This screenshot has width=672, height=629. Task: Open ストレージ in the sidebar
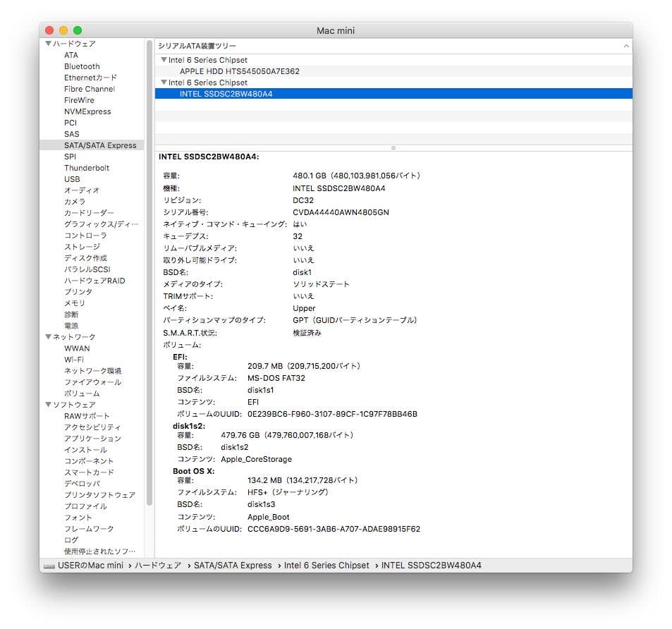(82, 247)
